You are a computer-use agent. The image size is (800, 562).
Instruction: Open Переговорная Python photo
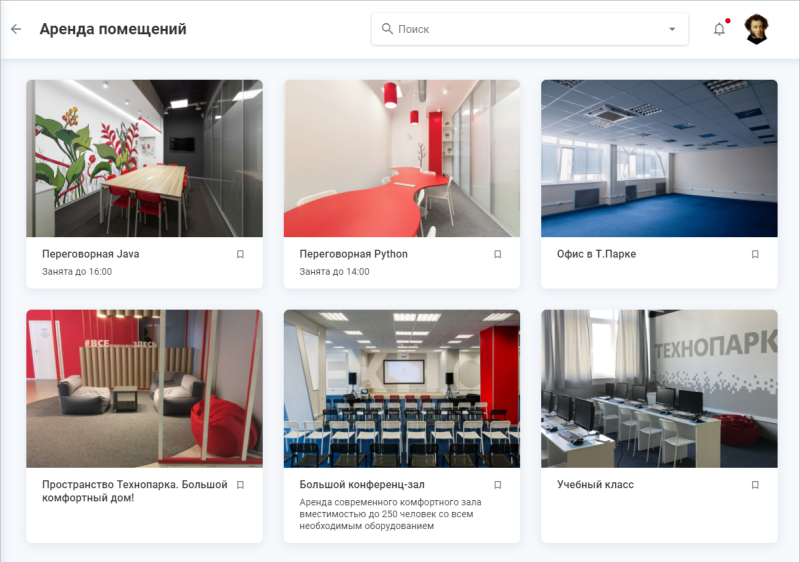click(402, 158)
